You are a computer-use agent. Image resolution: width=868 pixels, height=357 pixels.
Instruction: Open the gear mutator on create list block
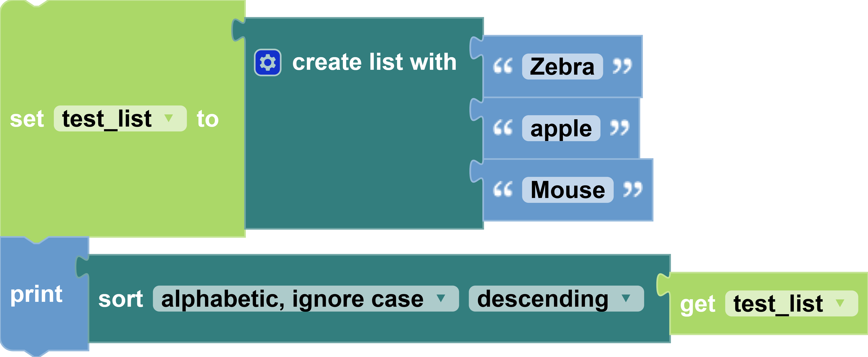point(268,63)
